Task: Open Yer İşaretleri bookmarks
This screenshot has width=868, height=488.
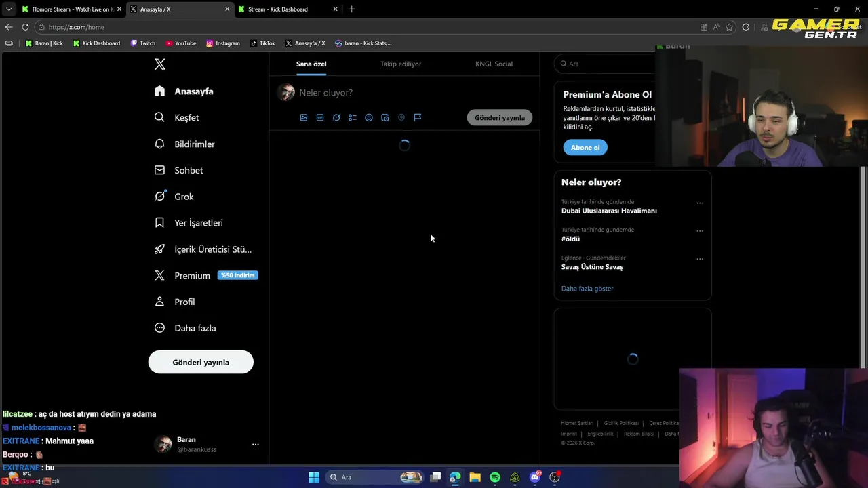Action: (x=189, y=222)
